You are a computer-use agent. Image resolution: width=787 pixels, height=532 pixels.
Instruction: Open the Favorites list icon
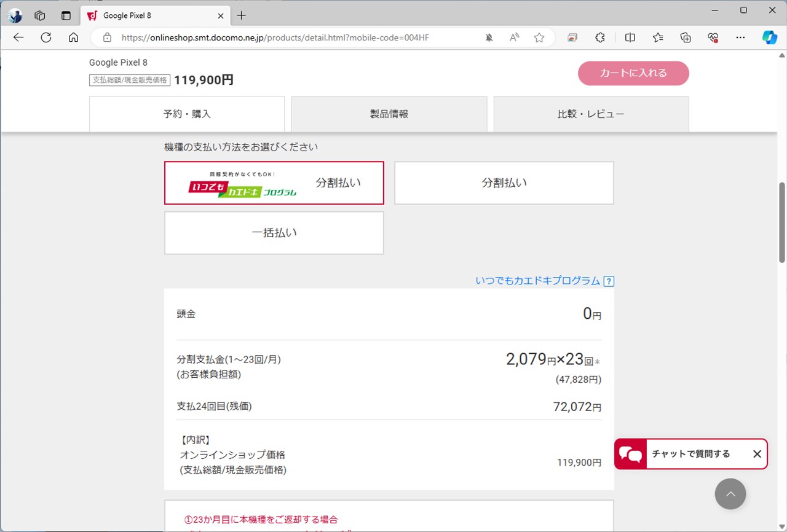[x=658, y=37]
